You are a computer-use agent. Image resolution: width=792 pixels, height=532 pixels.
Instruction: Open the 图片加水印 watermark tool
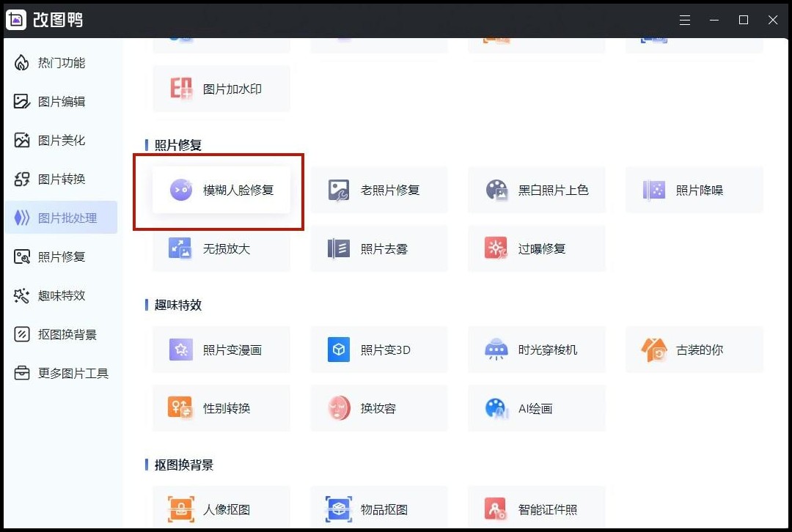[220, 88]
